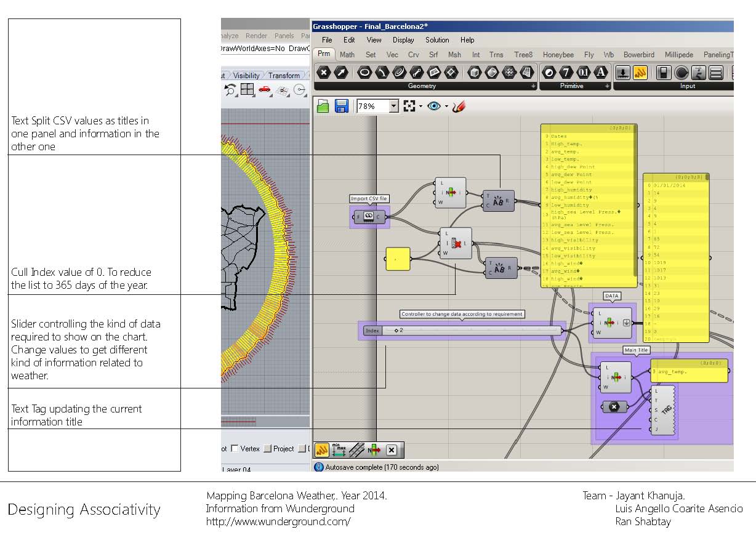Image resolution: width=756 pixels, height=535 pixels.
Task: Click the Boolean Toggle icon in Input
Action: coord(664,73)
